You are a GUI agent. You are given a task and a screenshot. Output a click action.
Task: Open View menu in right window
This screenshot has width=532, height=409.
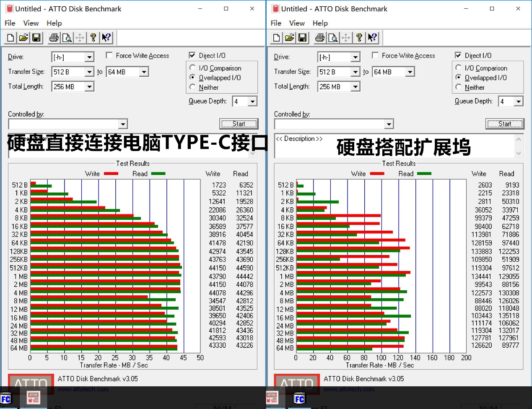pyautogui.click(x=297, y=23)
